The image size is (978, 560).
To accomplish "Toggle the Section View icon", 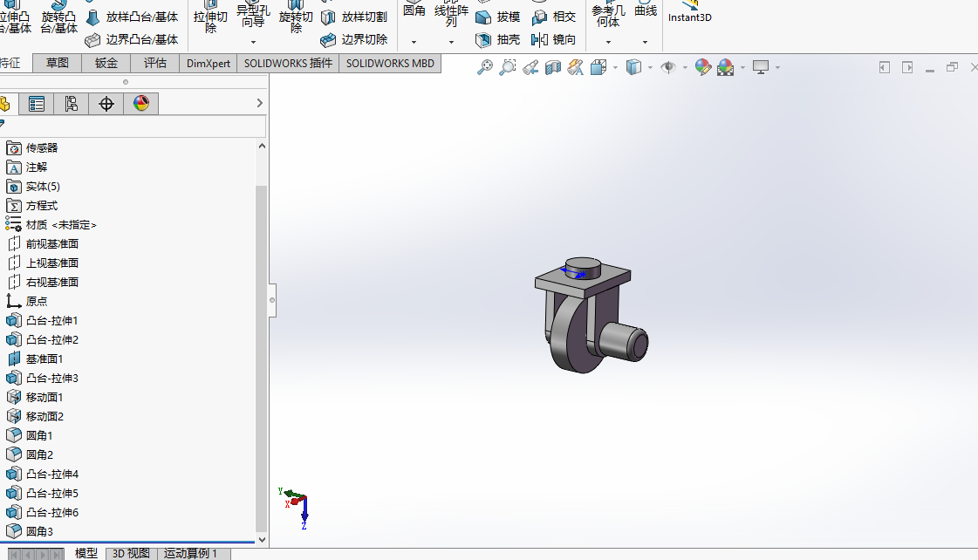I will [x=553, y=67].
